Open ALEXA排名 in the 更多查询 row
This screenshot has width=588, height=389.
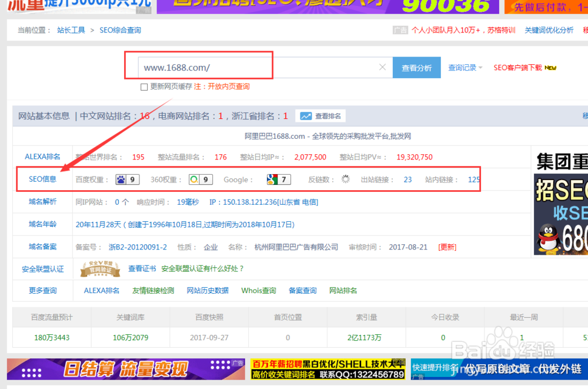tap(102, 290)
